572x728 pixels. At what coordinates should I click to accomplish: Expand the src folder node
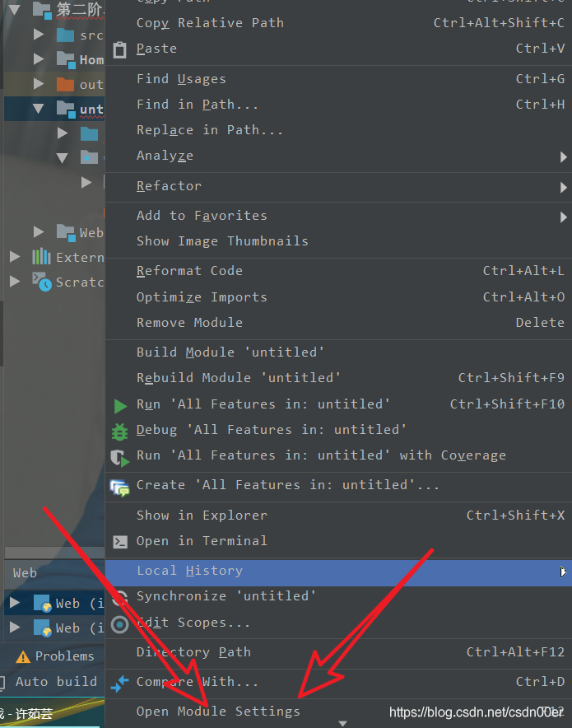click(39, 35)
